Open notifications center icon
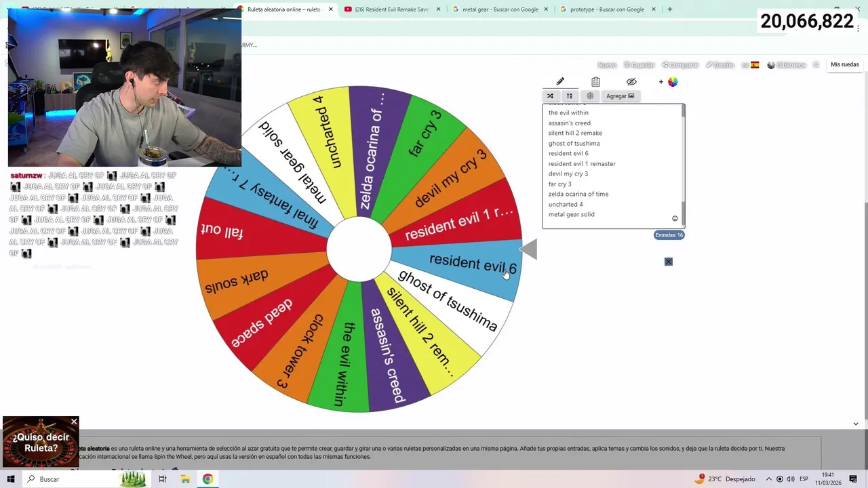The width and height of the screenshot is (868, 488). 853,479
